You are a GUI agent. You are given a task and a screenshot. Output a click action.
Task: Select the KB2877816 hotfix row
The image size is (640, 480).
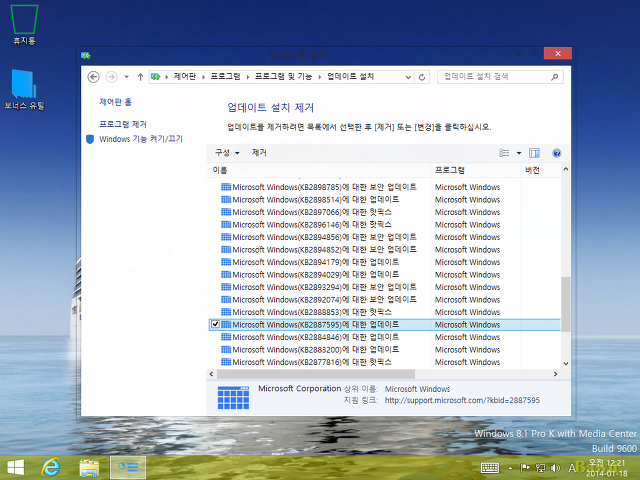pos(384,362)
